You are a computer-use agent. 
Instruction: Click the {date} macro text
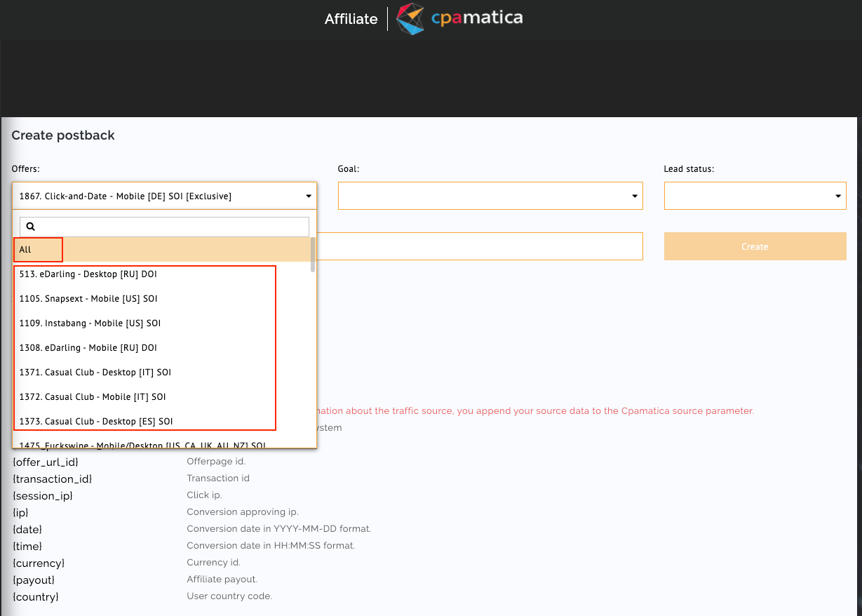(27, 530)
